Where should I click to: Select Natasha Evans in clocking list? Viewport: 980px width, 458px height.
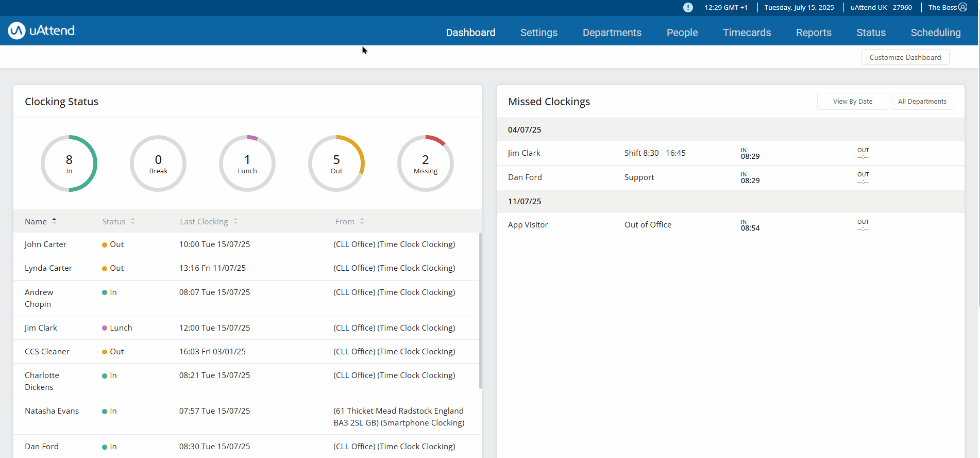[x=52, y=411]
